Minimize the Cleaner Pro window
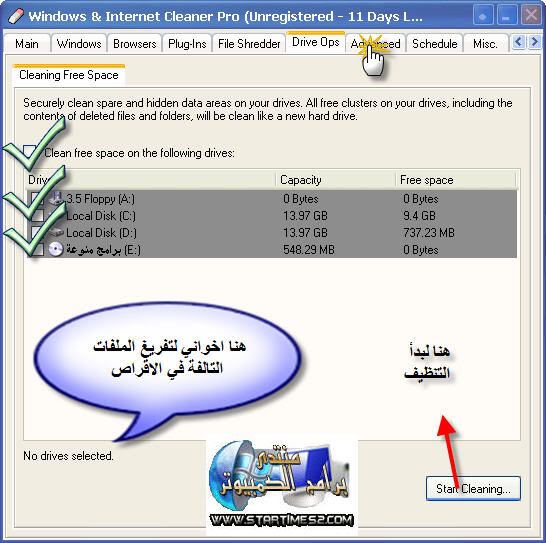 click(x=507, y=16)
